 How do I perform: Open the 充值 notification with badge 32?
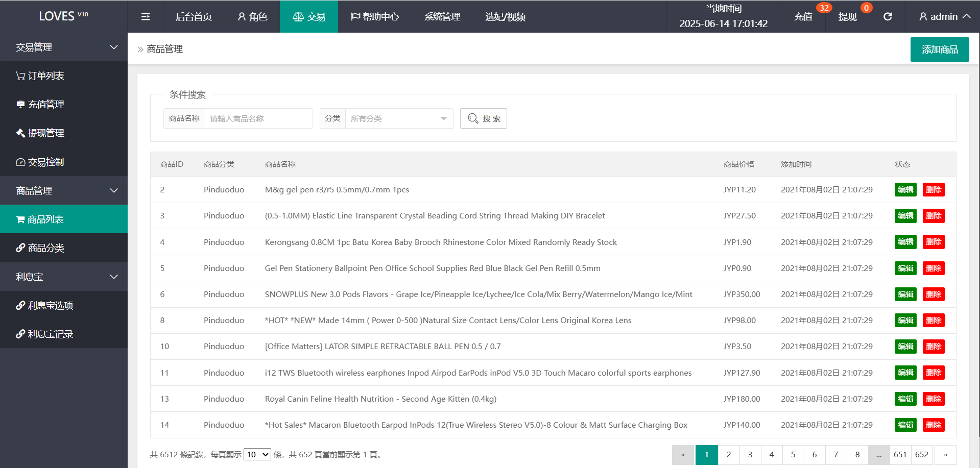pyautogui.click(x=803, y=17)
